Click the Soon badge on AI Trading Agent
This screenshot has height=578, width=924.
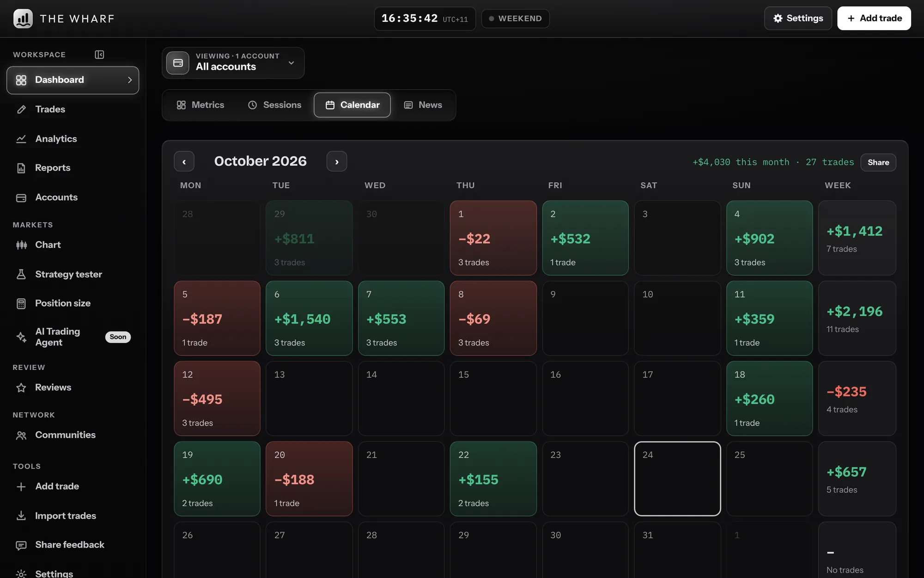click(118, 337)
